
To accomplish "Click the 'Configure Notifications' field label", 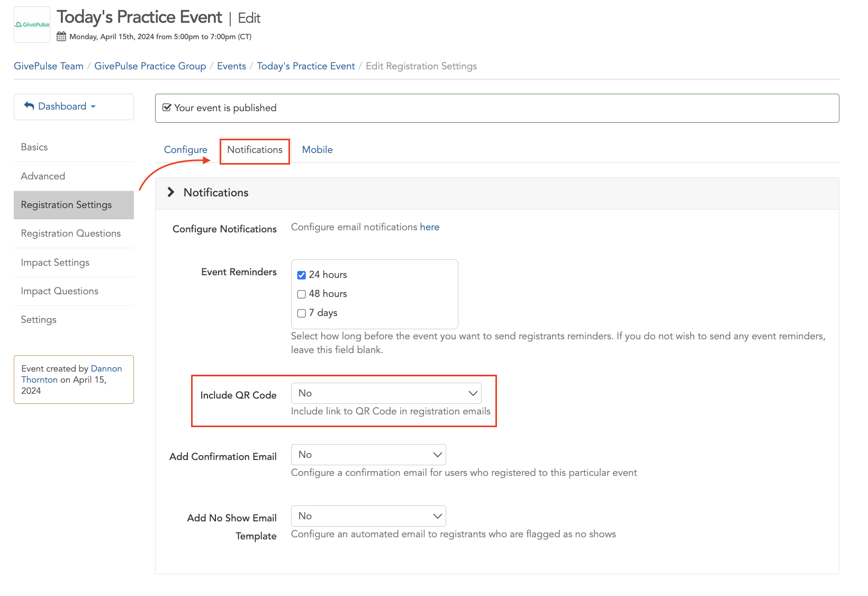I will [224, 229].
